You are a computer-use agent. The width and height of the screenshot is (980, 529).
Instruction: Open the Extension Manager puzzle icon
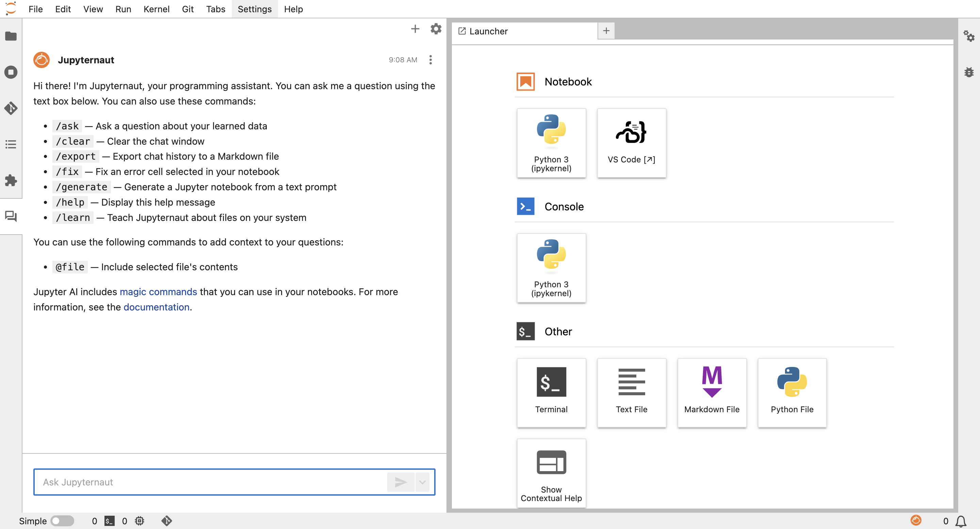11,180
